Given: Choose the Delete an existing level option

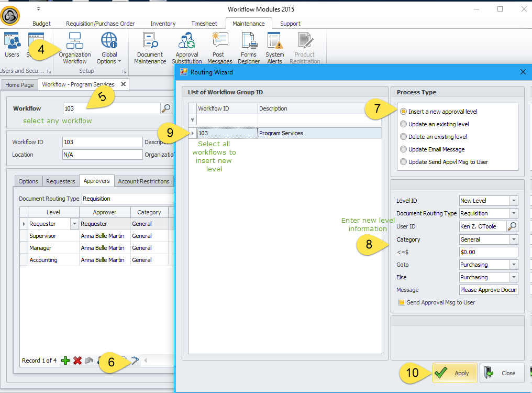Looking at the screenshot, I should point(403,137).
